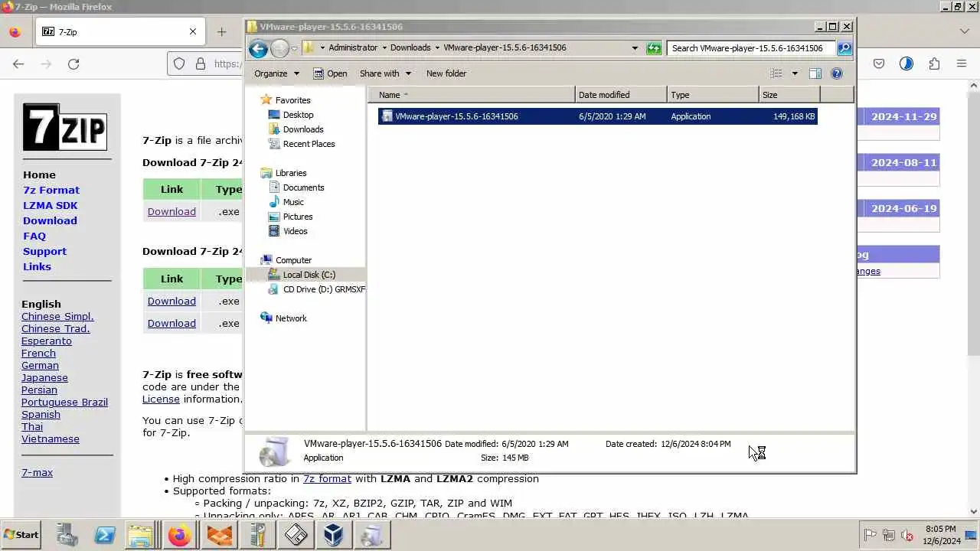Image resolution: width=980 pixels, height=551 pixels.
Task: Select Network in the navigation pane
Action: [x=291, y=318]
